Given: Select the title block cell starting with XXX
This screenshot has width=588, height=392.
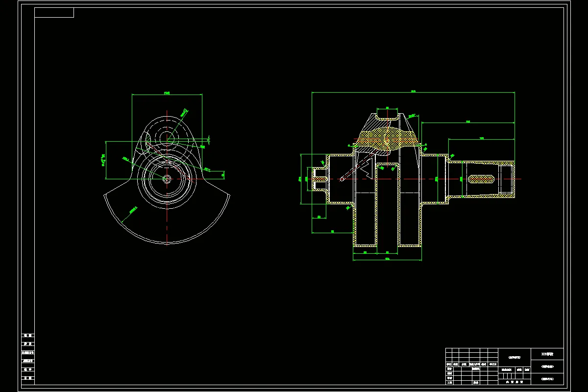Looking at the screenshot, I should (x=547, y=354).
